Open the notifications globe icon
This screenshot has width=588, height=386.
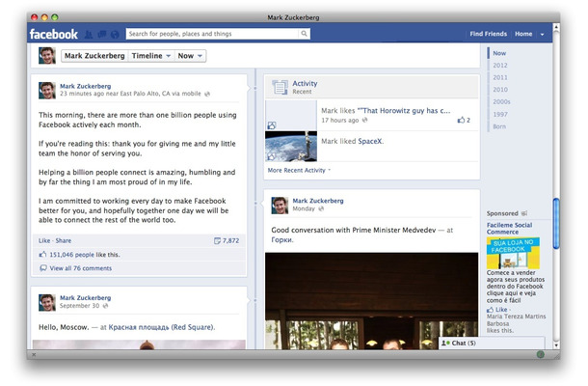115,35
